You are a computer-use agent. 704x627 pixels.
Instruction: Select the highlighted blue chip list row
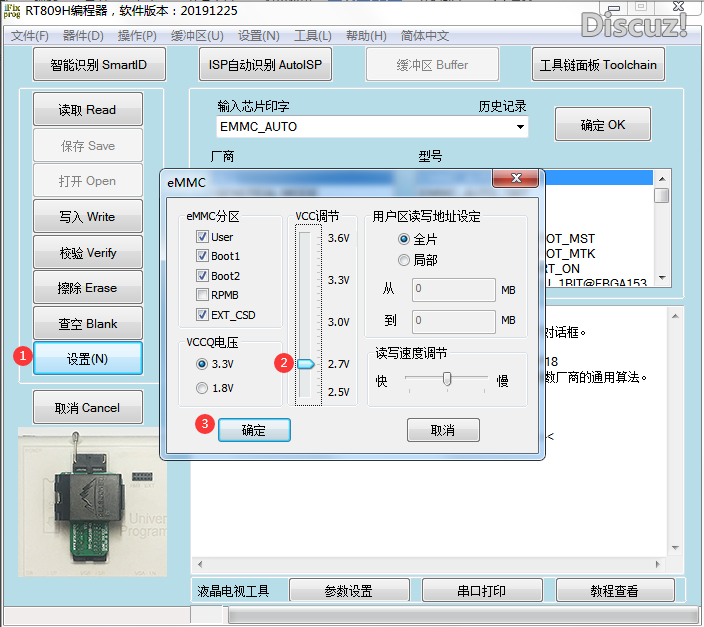tap(598, 177)
